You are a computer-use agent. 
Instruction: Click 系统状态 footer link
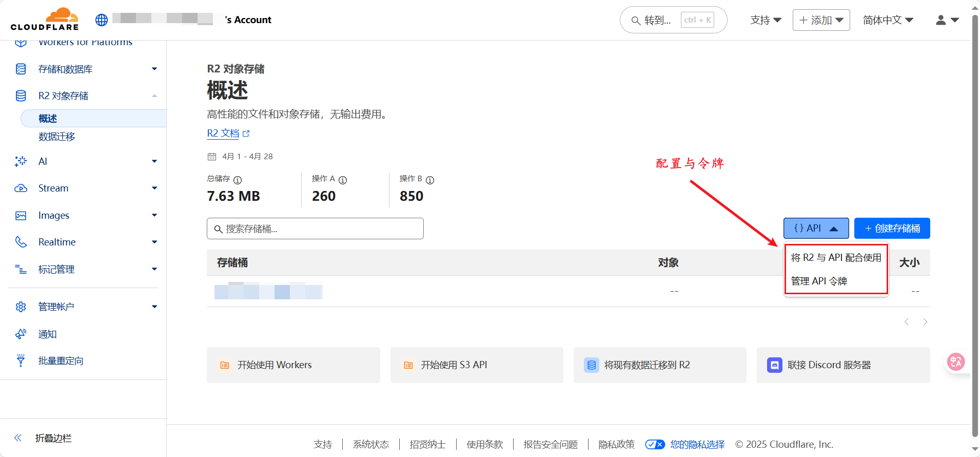[370, 444]
